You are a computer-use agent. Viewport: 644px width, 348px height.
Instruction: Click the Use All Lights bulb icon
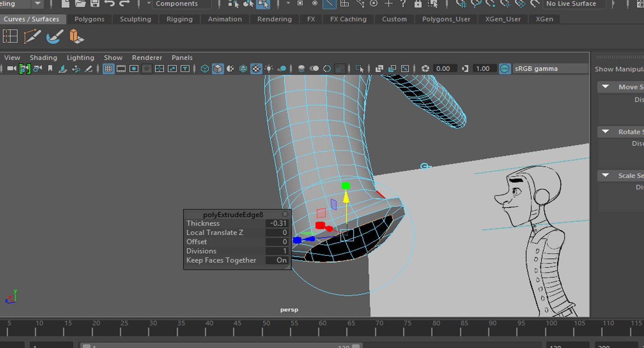[269, 69]
